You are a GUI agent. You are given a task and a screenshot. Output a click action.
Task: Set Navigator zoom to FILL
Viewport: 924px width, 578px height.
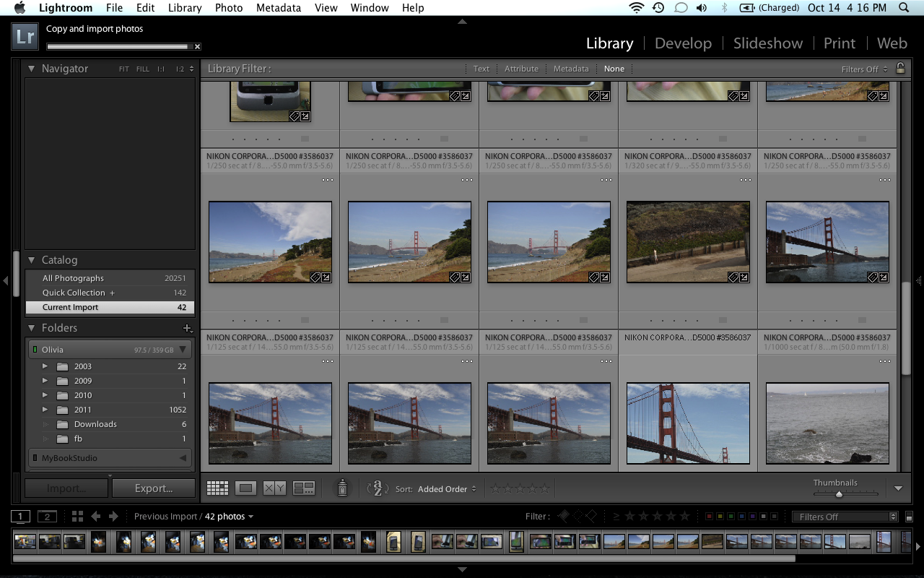pyautogui.click(x=143, y=69)
